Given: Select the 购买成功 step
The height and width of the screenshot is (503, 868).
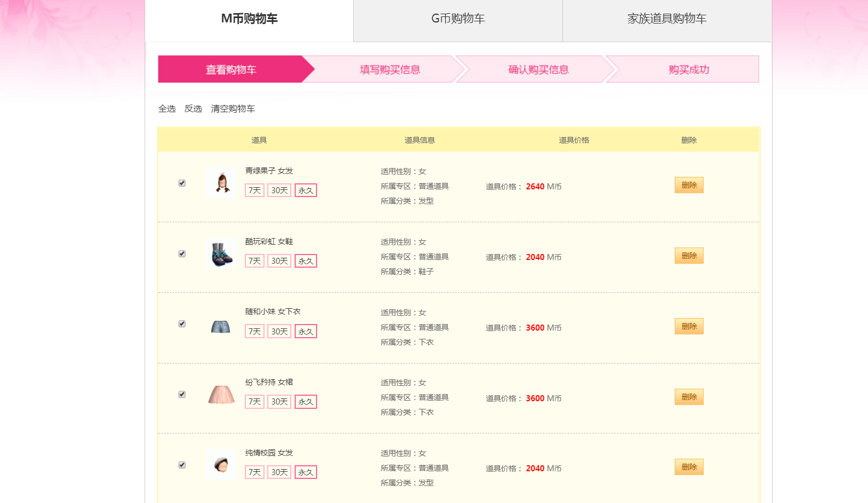Looking at the screenshot, I should coord(688,70).
